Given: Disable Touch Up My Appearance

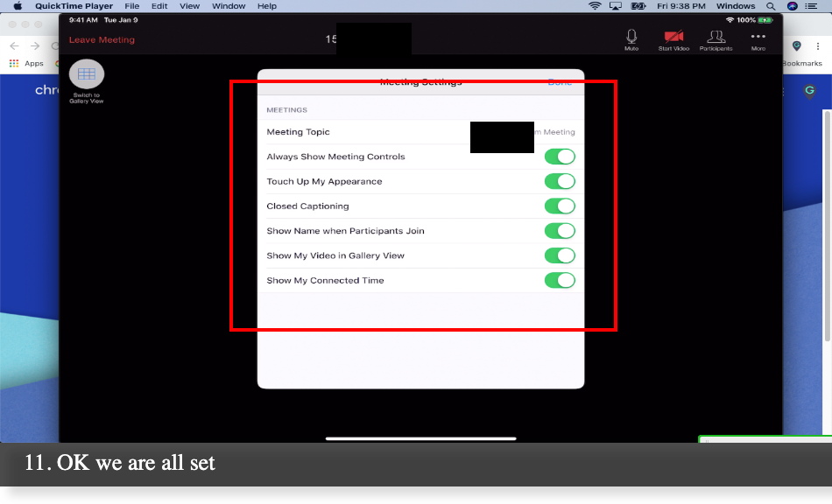Looking at the screenshot, I should [561, 181].
